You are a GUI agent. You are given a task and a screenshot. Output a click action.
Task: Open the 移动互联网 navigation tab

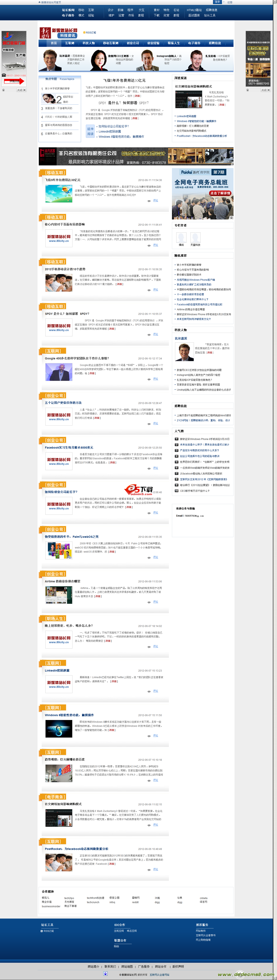click(111, 43)
